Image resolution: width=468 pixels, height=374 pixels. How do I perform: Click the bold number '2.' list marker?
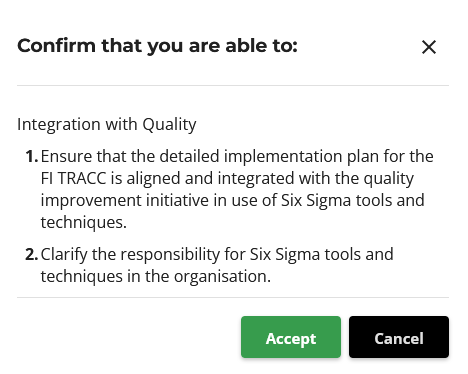(x=32, y=254)
